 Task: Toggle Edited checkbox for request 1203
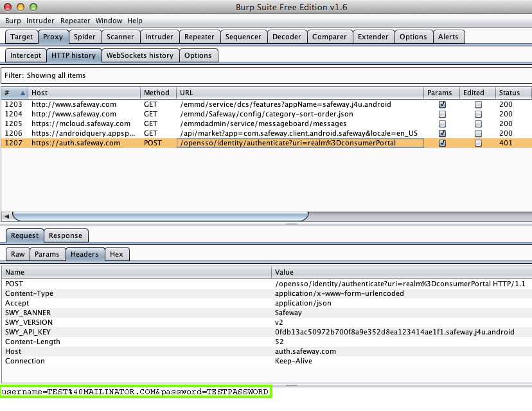[x=478, y=105]
